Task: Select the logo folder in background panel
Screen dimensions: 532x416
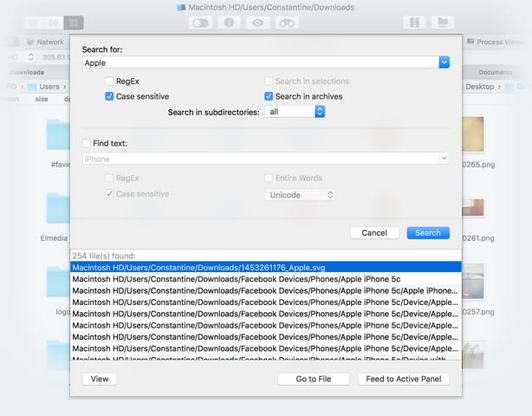Action: (x=58, y=283)
